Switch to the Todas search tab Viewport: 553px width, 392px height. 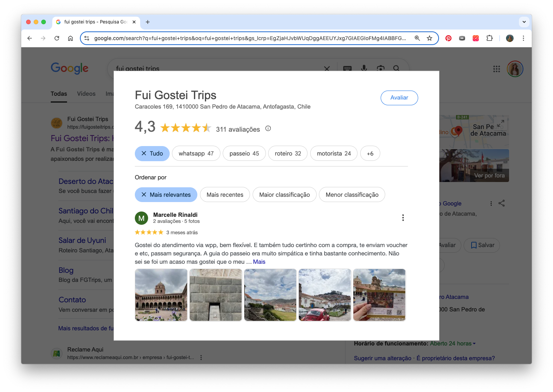coord(59,94)
